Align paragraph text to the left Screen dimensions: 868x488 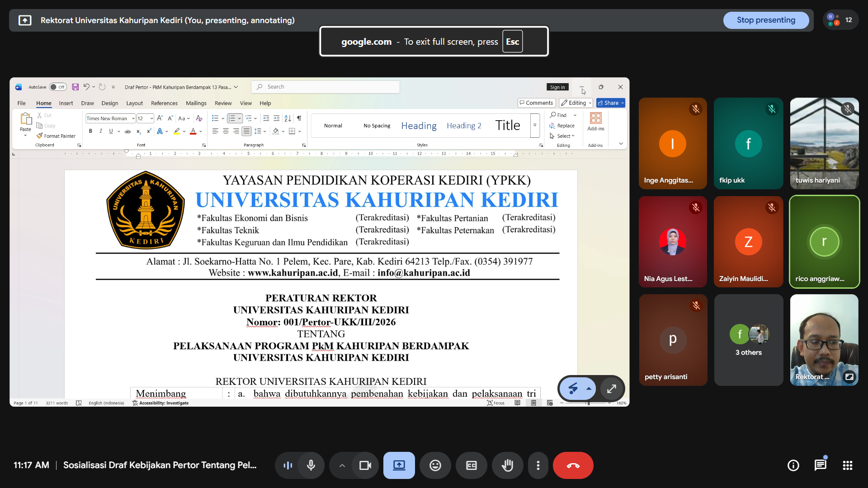215,131
